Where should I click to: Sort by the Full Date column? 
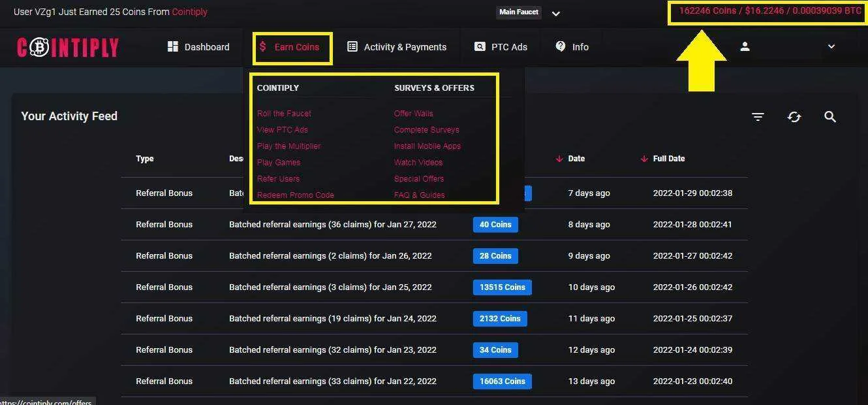pos(669,159)
